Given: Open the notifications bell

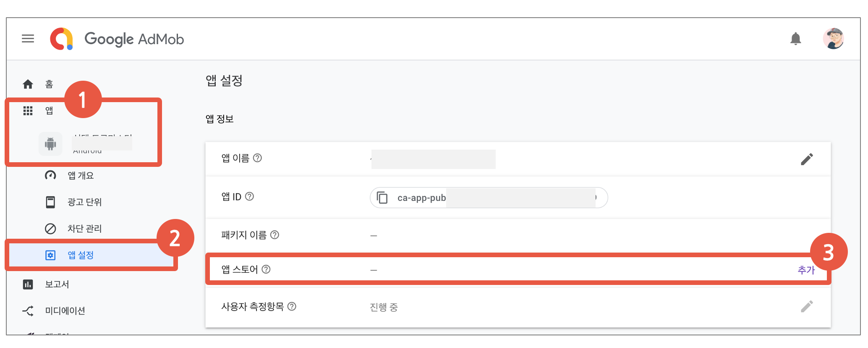Looking at the screenshot, I should pyautogui.click(x=795, y=39).
